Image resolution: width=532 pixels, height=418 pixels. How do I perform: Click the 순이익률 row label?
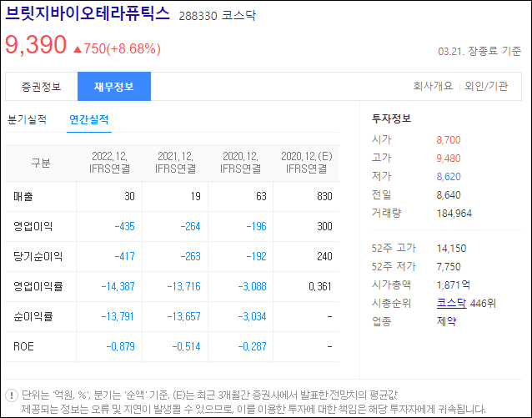(33, 316)
